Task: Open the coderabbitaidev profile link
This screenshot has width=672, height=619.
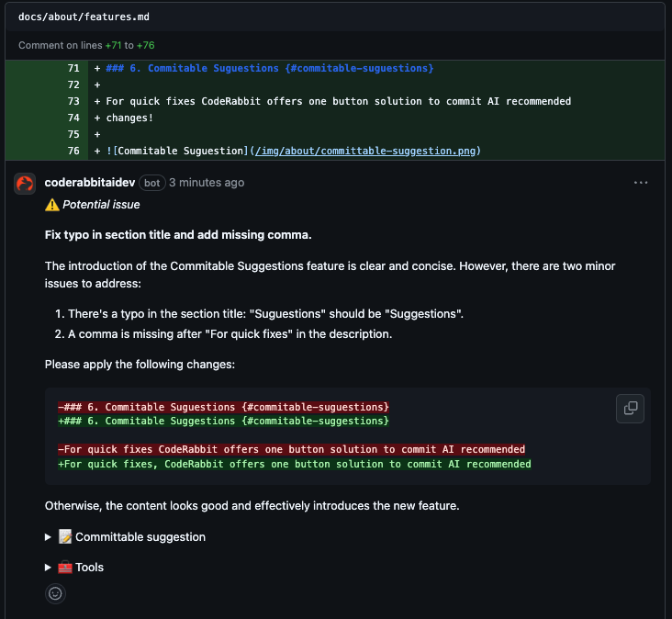Action: click(x=90, y=183)
